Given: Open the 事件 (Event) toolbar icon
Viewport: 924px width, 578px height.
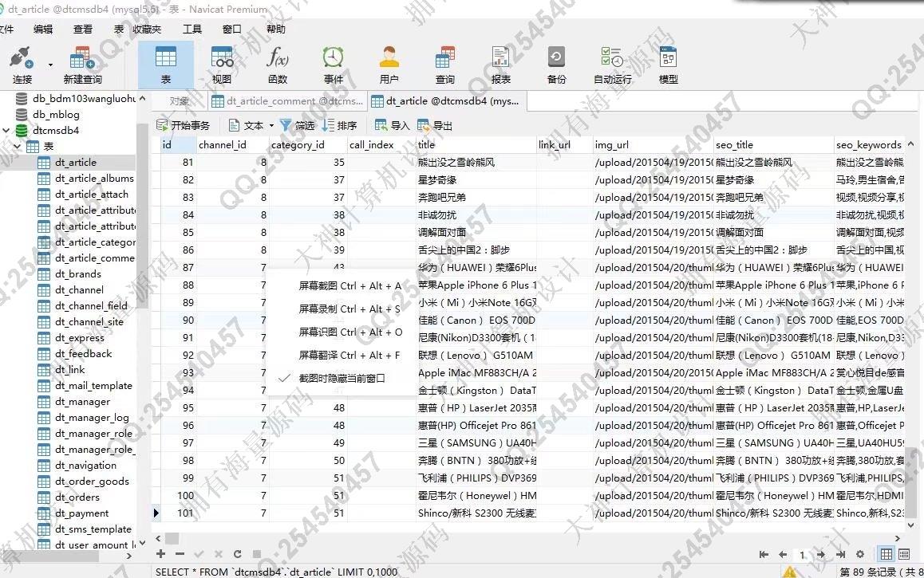Looking at the screenshot, I should (333, 65).
